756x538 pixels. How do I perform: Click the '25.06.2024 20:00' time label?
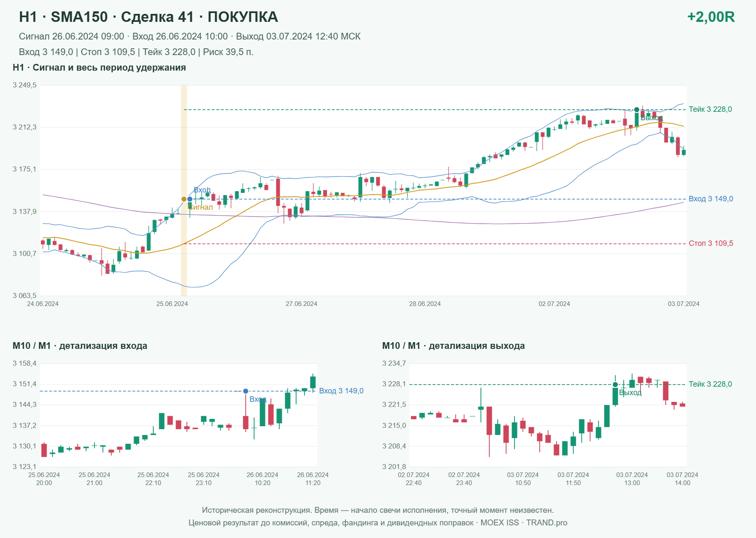point(44,479)
